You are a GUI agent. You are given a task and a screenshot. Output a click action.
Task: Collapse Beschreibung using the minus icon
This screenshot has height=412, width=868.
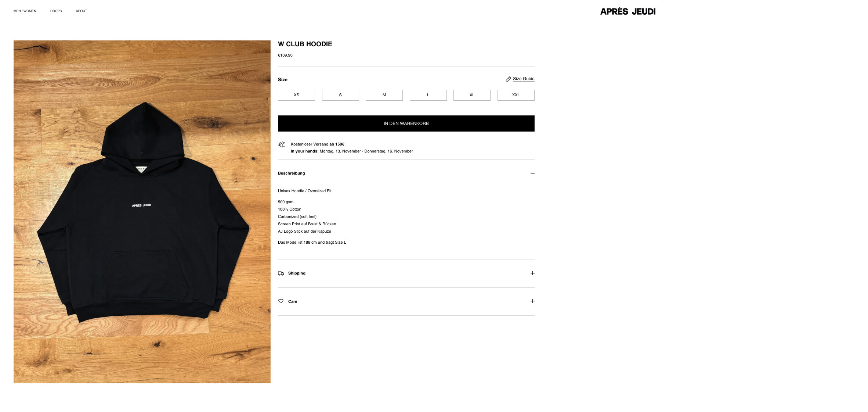(x=532, y=173)
